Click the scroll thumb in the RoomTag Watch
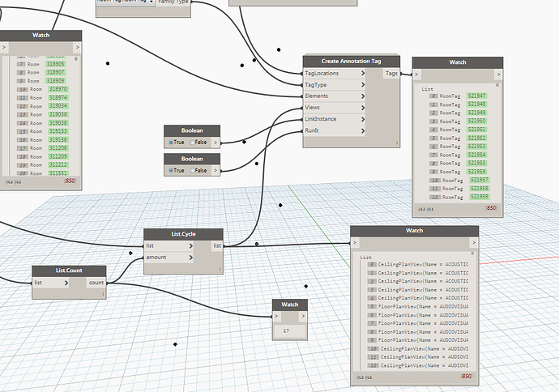Image resolution: width=559 pixels, height=392 pixels. [x=497, y=85]
